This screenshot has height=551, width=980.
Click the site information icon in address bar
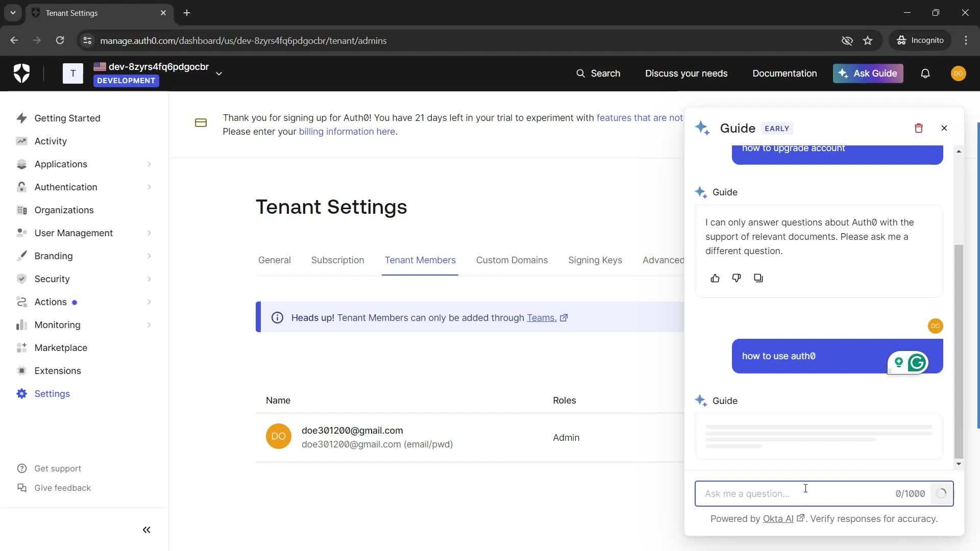tap(87, 40)
